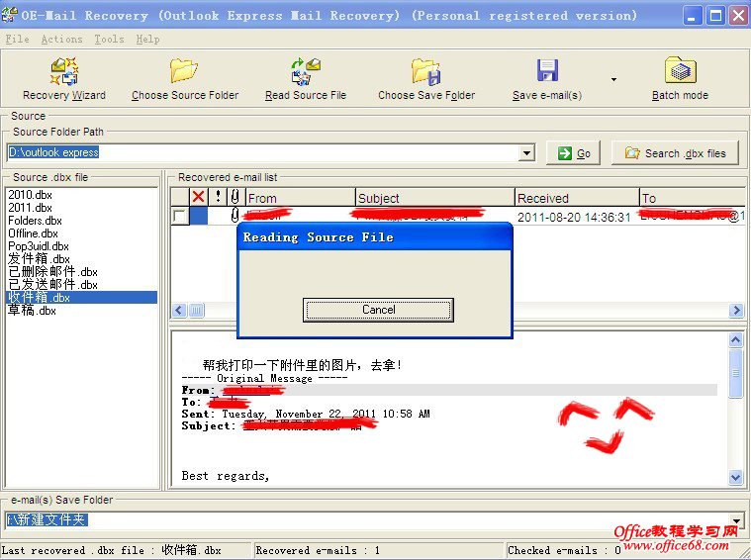Click message preview scroll up arrow
Screen dimensions: 751x560
(736, 339)
